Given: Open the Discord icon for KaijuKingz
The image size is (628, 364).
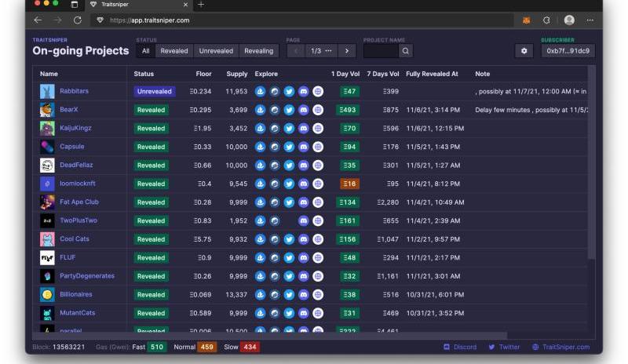Looking at the screenshot, I should 303,128.
